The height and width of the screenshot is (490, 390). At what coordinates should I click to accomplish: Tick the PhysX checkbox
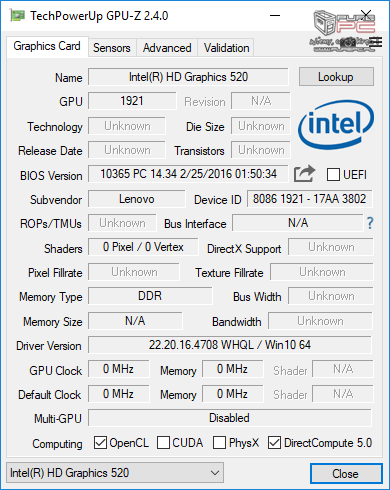pos(219,443)
